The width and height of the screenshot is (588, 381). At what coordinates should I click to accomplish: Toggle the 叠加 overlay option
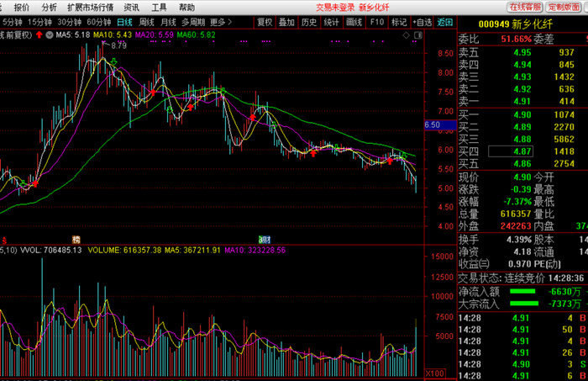coord(287,22)
